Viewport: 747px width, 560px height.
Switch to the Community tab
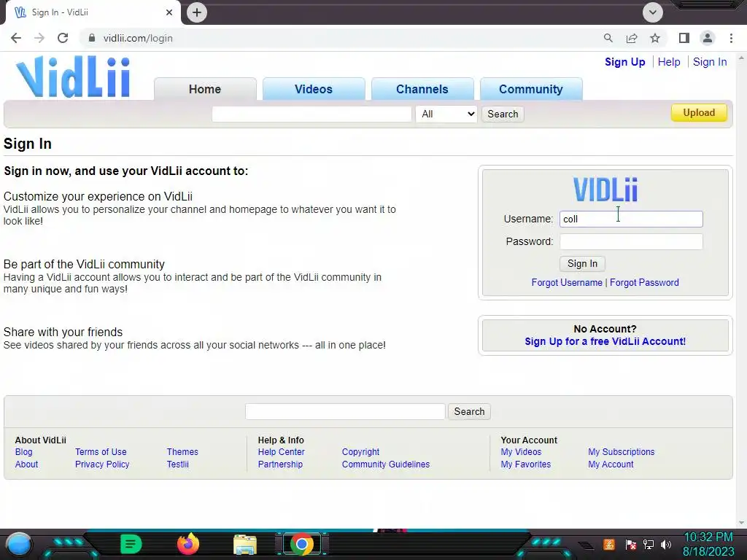click(531, 89)
